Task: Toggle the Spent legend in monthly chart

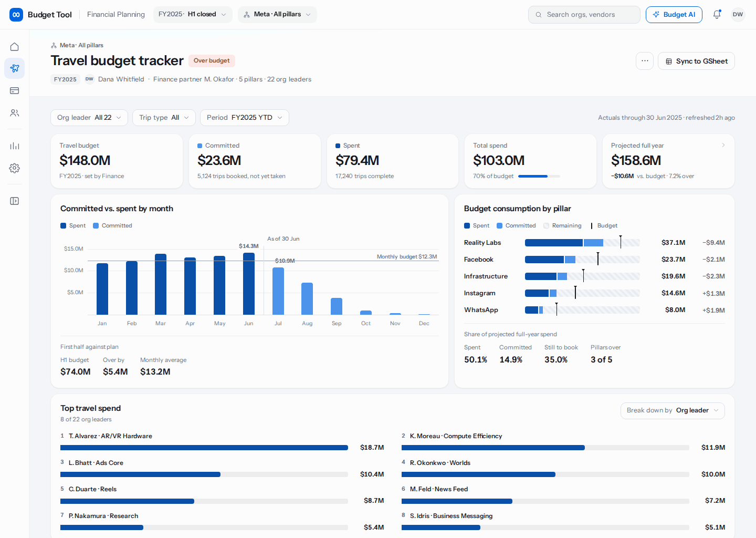Action: click(x=73, y=226)
